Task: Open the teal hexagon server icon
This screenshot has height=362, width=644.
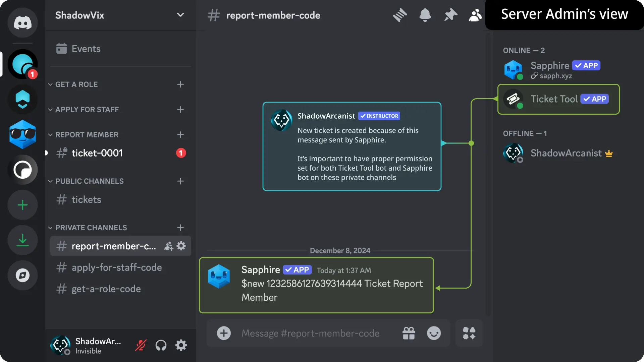Action: click(x=22, y=100)
